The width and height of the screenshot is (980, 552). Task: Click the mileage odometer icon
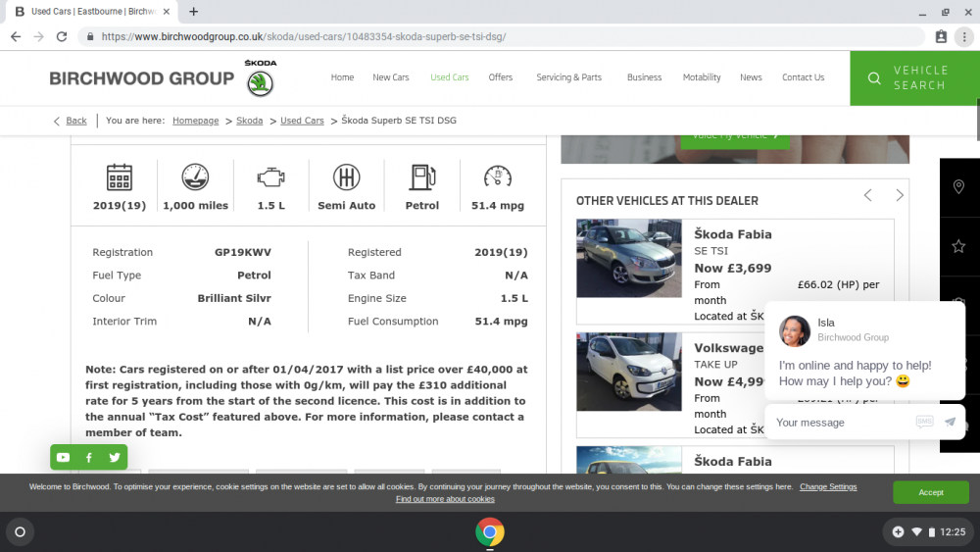click(x=195, y=176)
